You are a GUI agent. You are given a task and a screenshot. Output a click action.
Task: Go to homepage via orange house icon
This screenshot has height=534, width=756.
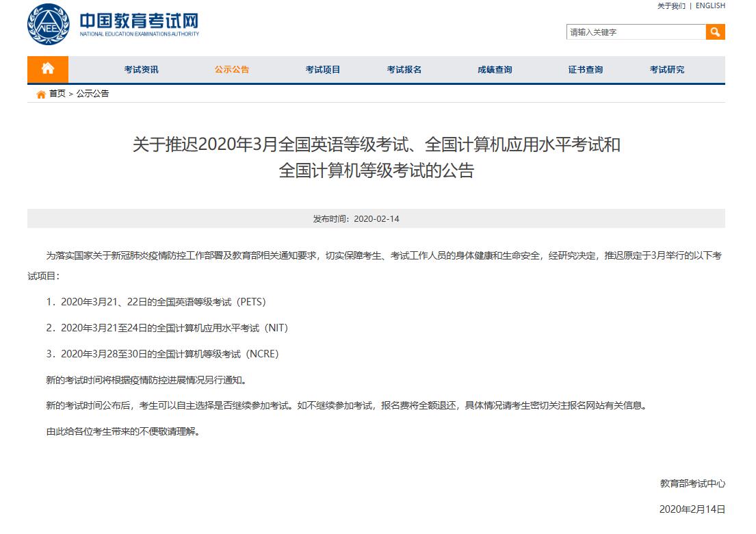point(48,69)
